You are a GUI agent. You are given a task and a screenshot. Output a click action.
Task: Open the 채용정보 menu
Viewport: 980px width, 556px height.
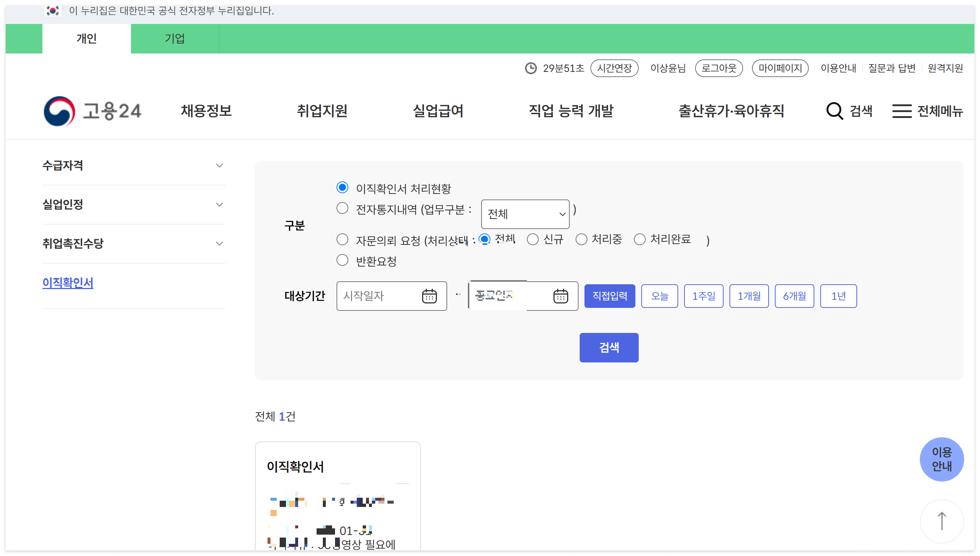pyautogui.click(x=206, y=111)
